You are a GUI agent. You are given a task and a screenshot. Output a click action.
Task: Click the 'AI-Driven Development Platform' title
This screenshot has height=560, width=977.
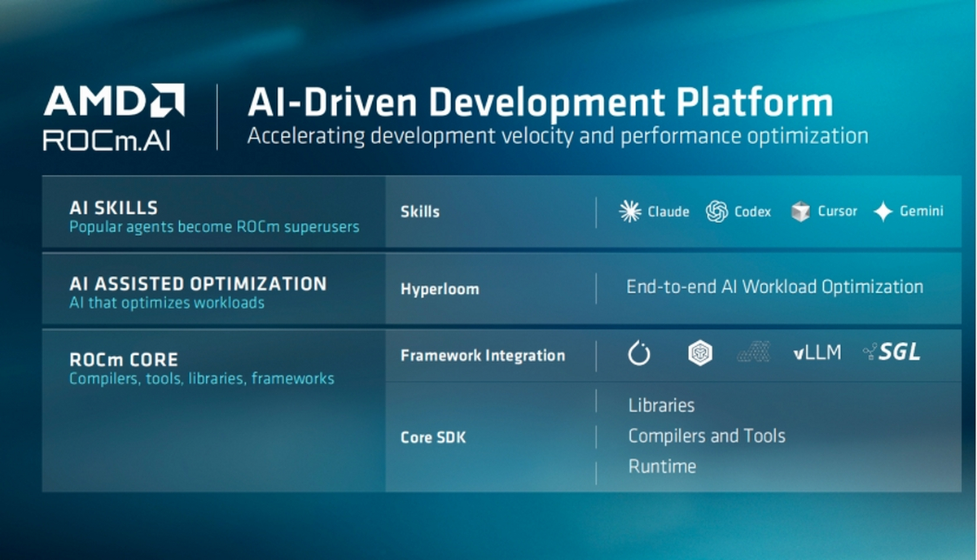click(541, 102)
